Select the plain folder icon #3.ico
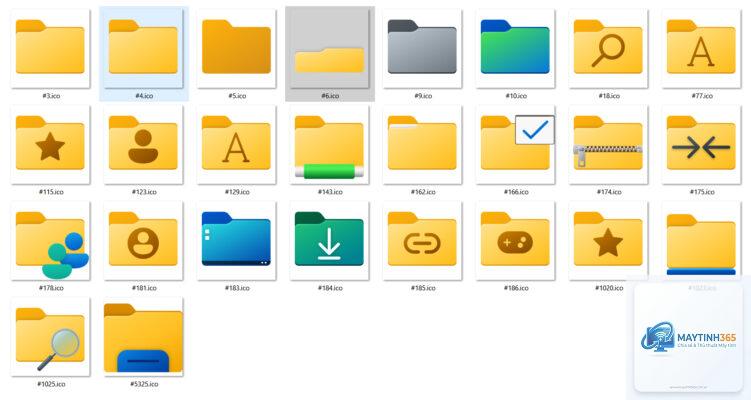This screenshot has height=400, width=751. (x=50, y=48)
